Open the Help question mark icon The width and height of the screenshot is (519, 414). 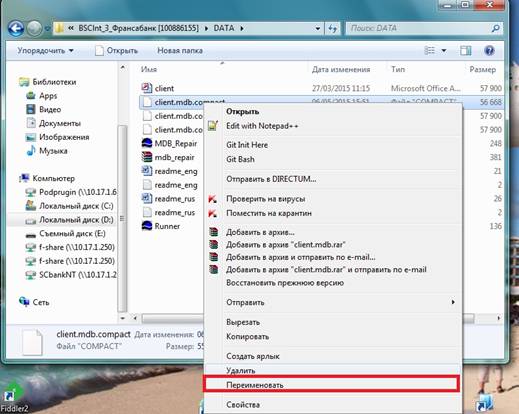click(x=489, y=51)
